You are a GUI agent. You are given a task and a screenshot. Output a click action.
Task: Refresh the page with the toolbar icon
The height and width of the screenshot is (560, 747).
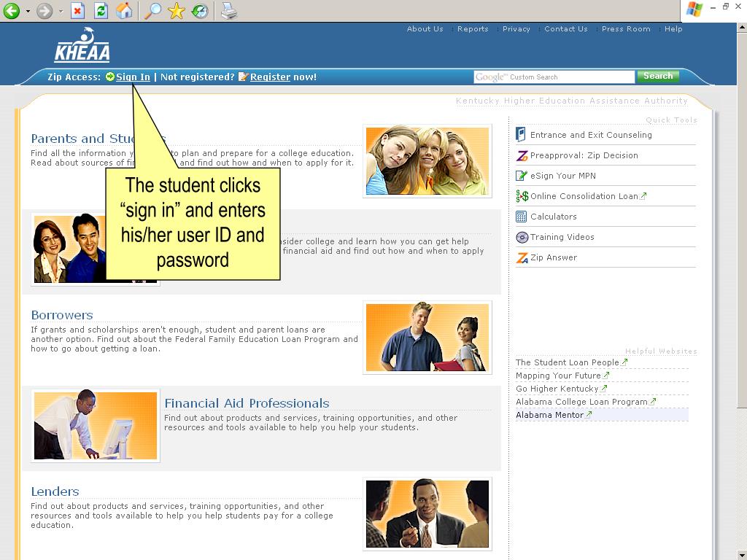tap(101, 11)
